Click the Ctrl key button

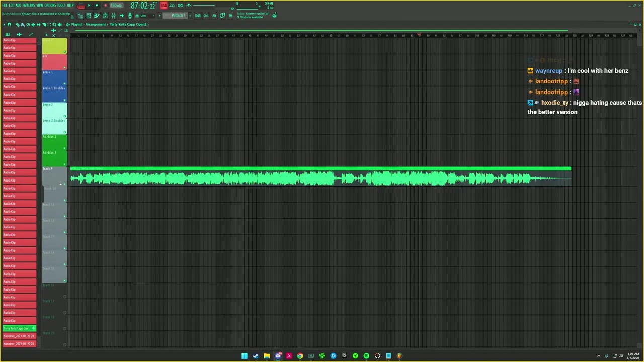[x=206, y=16]
